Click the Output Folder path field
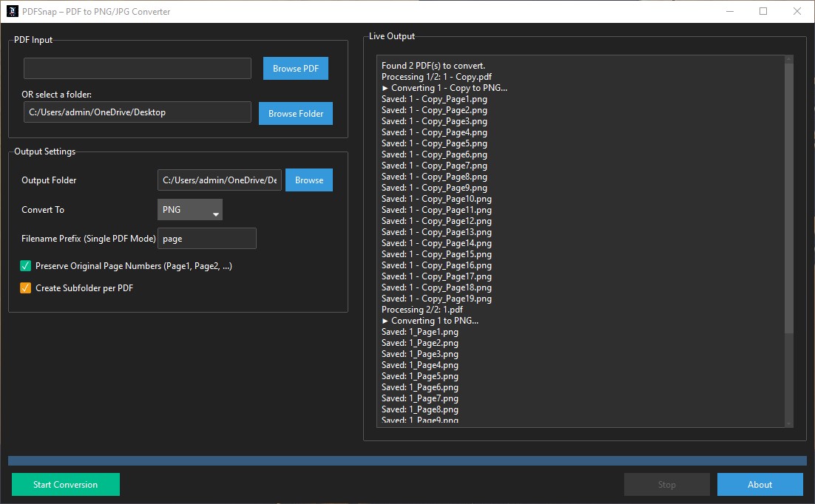This screenshot has height=504, width=815. (219, 180)
